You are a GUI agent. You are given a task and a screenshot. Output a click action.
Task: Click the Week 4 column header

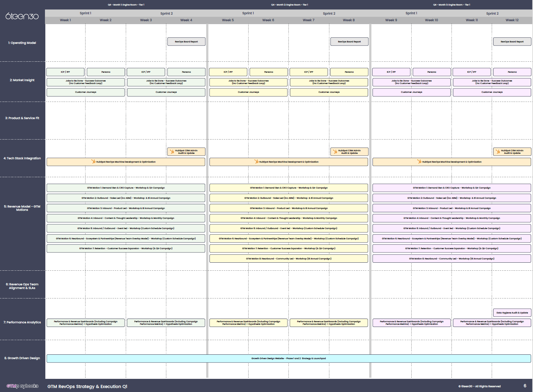click(x=186, y=20)
